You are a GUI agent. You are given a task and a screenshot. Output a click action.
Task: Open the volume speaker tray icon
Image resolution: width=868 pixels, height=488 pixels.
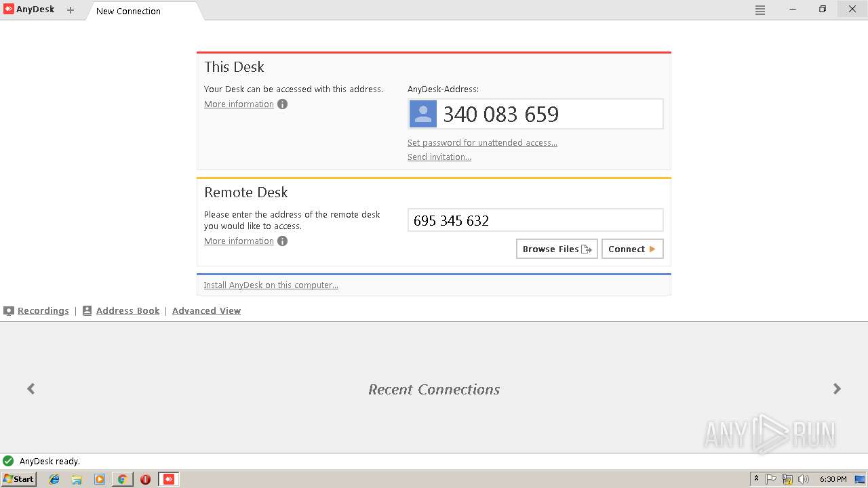(x=804, y=479)
